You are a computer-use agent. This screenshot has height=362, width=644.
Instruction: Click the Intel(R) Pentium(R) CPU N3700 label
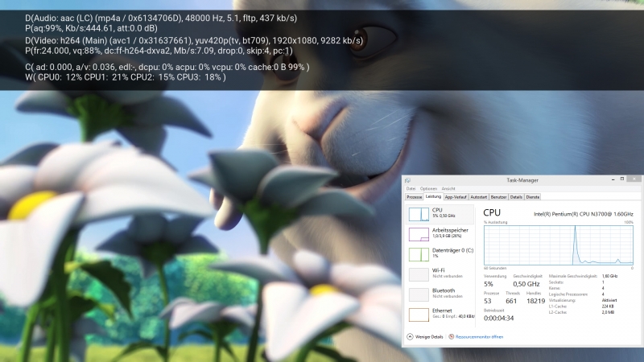(x=583, y=214)
